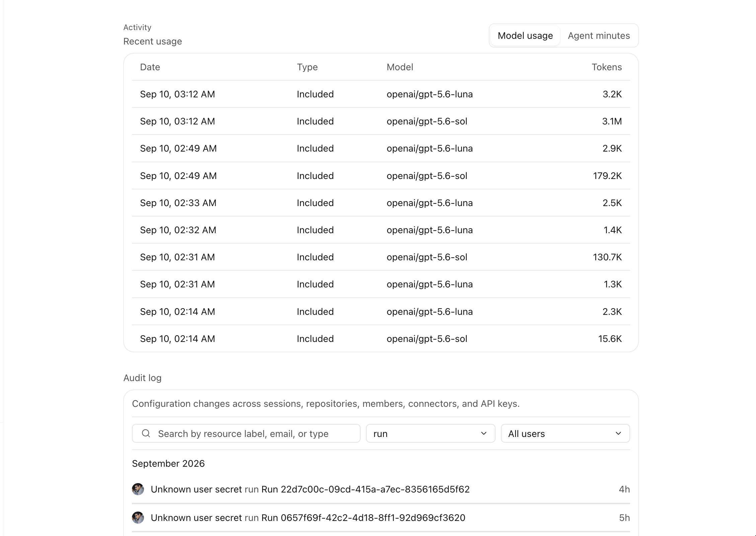Select the 3.1M tokens value

point(612,121)
